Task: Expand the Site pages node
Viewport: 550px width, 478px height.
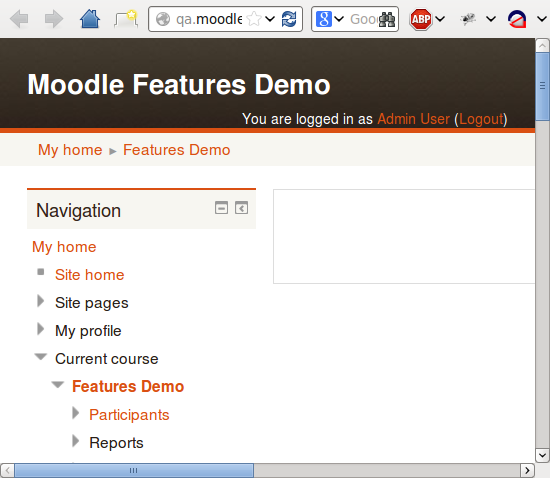Action: coord(41,301)
